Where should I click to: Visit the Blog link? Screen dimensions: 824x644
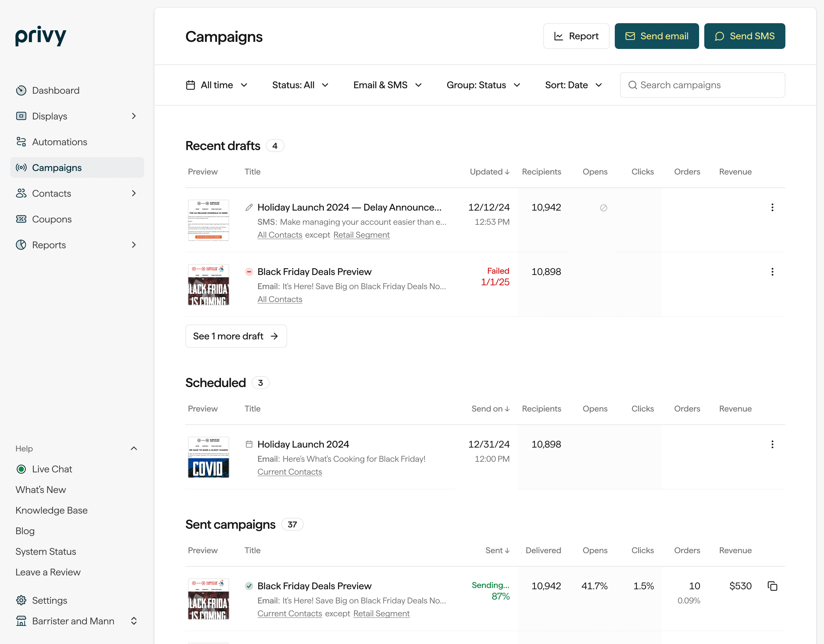(x=25, y=531)
